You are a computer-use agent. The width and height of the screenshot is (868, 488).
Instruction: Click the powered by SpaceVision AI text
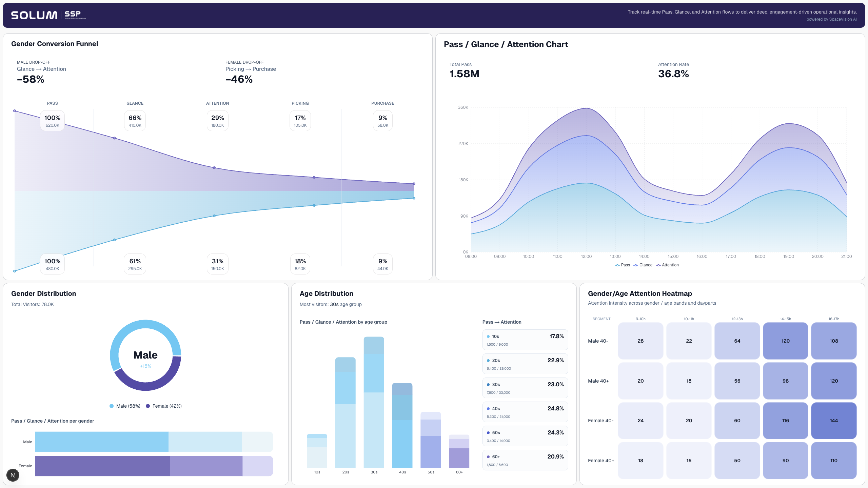[831, 19]
